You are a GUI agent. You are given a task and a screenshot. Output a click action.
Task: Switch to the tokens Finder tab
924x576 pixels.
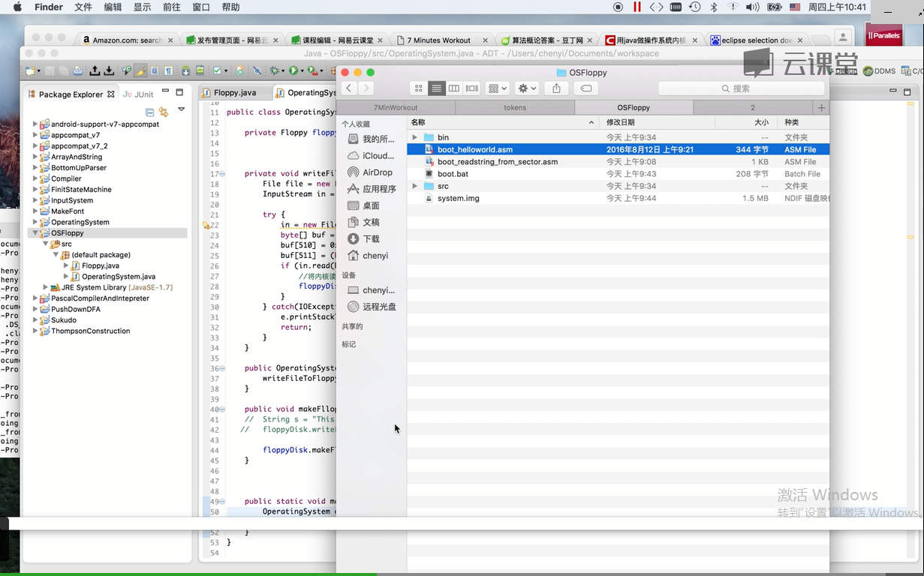(x=514, y=108)
